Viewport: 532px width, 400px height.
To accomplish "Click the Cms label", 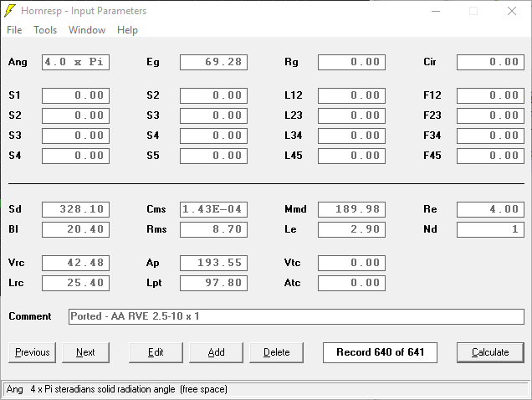I will [156, 209].
